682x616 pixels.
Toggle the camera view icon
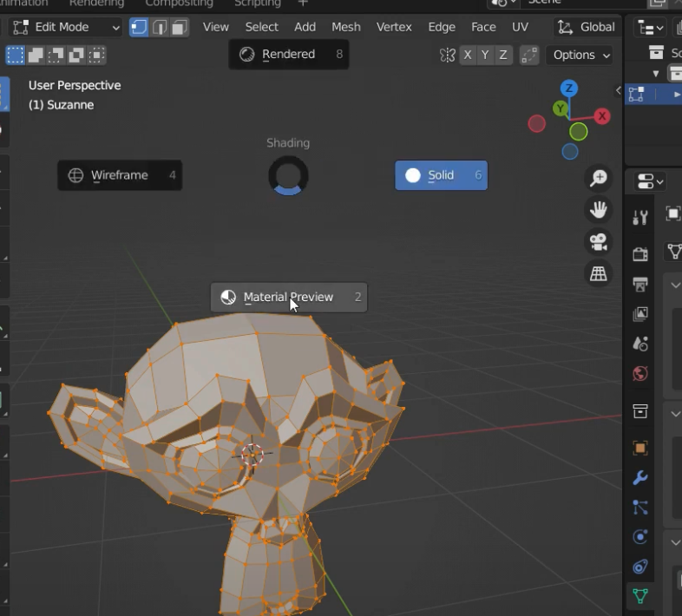598,242
